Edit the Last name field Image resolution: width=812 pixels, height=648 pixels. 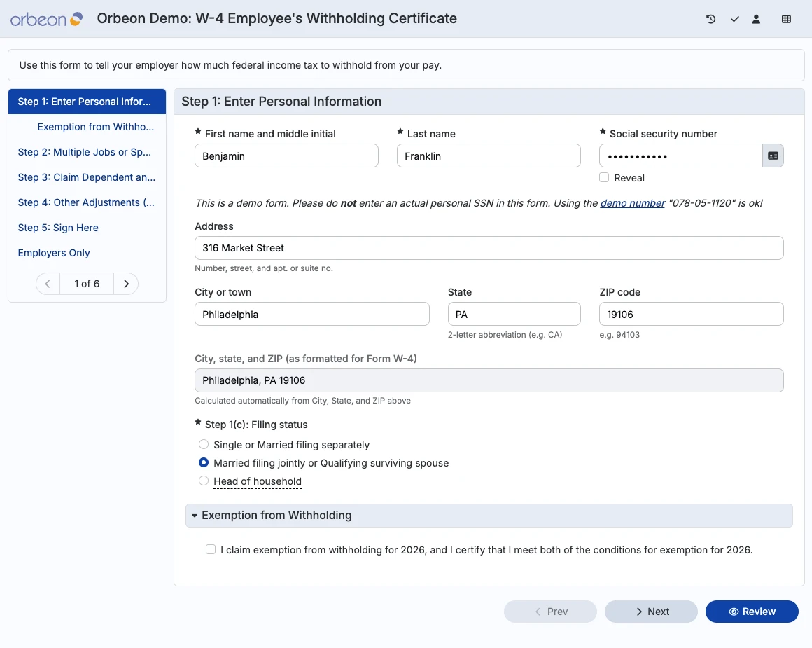coord(489,156)
